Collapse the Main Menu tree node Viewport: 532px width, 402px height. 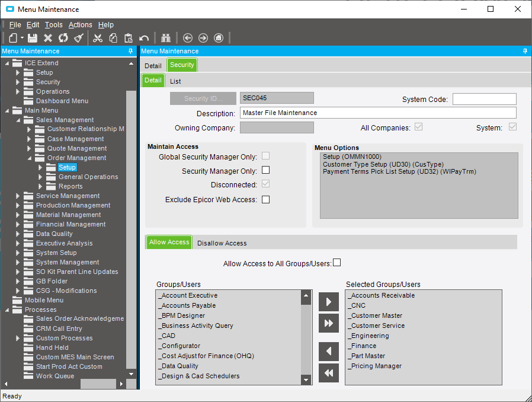pyautogui.click(x=7, y=111)
